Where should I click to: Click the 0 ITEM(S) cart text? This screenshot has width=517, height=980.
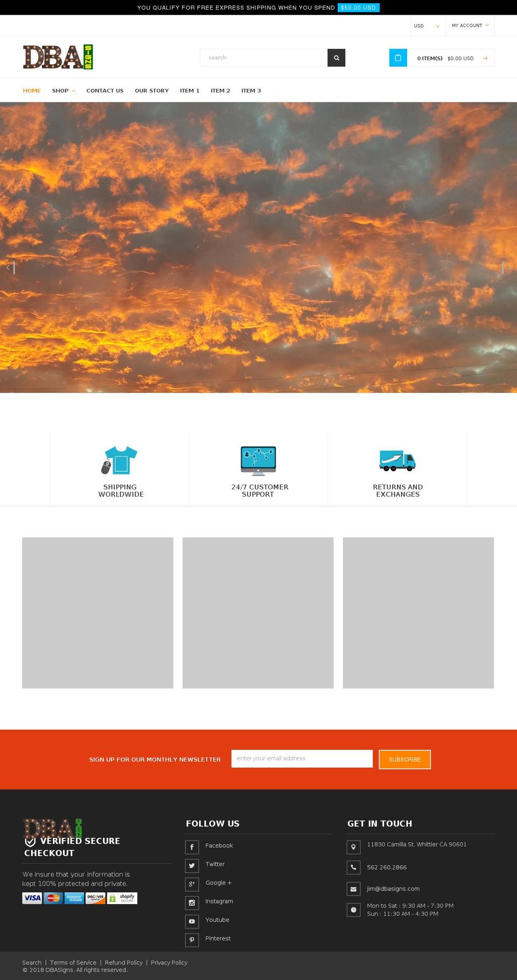click(x=430, y=58)
